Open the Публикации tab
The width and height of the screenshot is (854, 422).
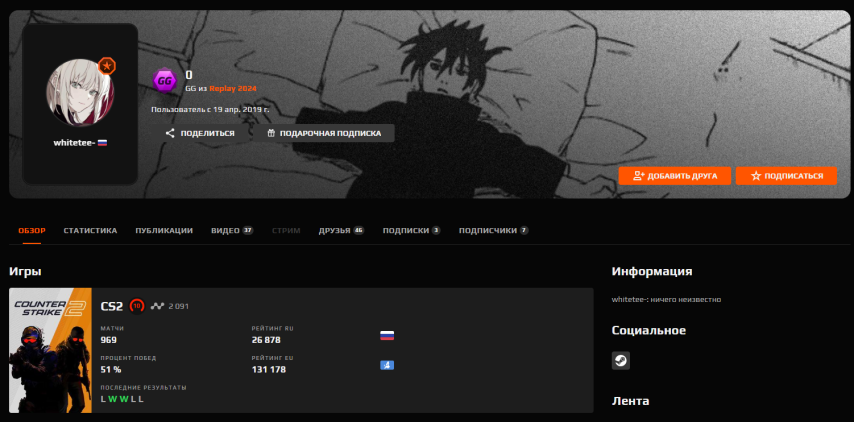click(164, 230)
